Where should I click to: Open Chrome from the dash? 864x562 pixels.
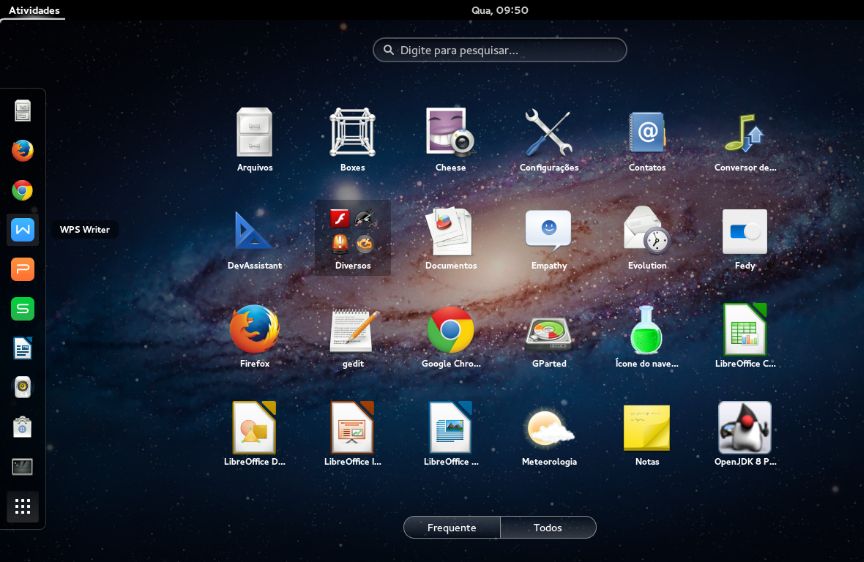click(23, 190)
